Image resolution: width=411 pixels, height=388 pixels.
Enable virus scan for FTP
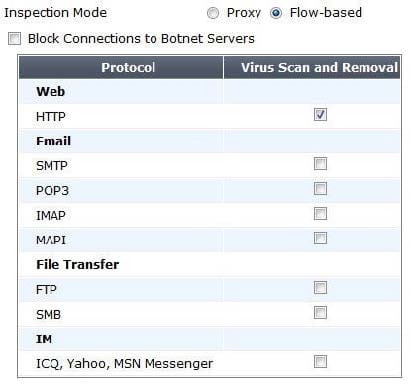320,288
